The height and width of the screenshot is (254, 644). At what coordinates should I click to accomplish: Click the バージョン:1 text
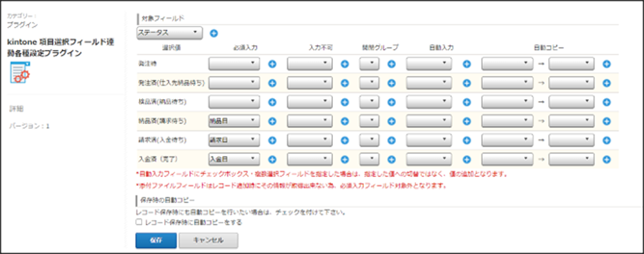click(x=29, y=126)
